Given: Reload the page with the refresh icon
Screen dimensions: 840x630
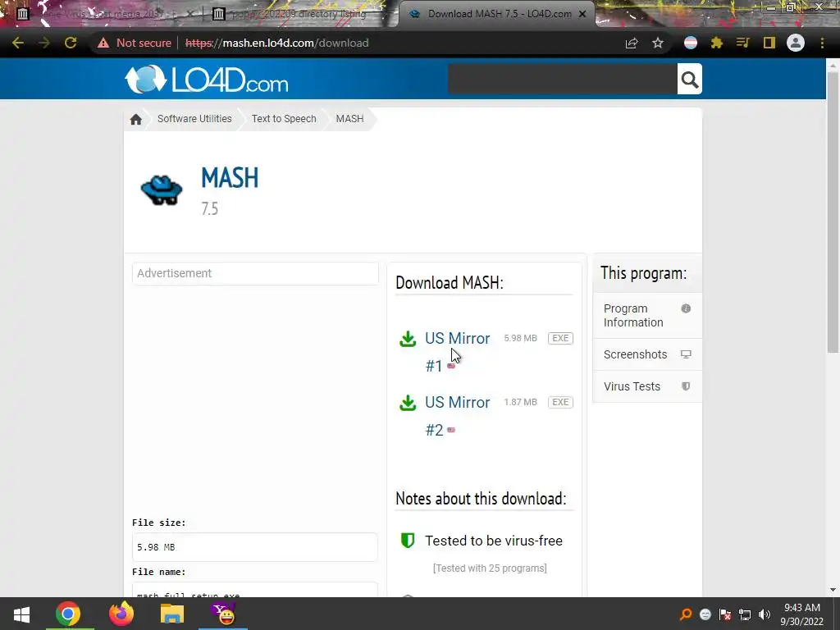Looking at the screenshot, I should [x=71, y=43].
